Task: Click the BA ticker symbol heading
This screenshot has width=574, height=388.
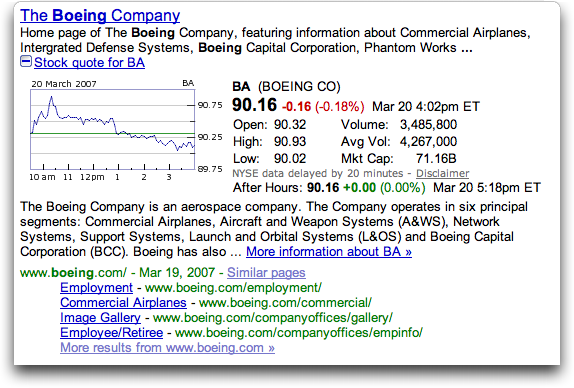Action: click(x=241, y=87)
